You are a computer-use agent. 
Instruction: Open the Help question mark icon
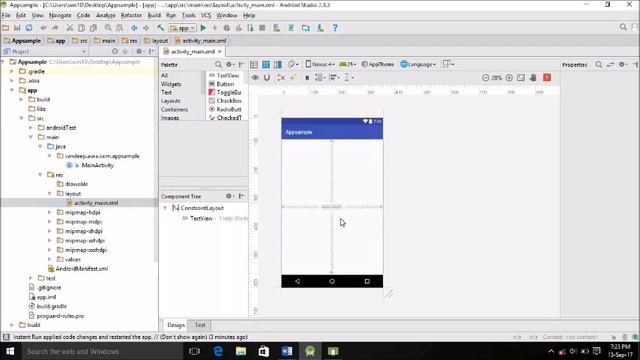click(335, 28)
